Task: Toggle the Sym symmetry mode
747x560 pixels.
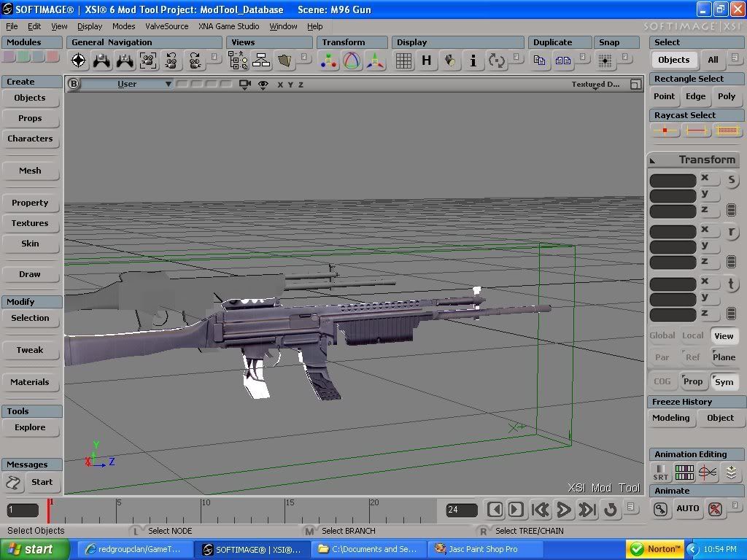Action: [724, 381]
